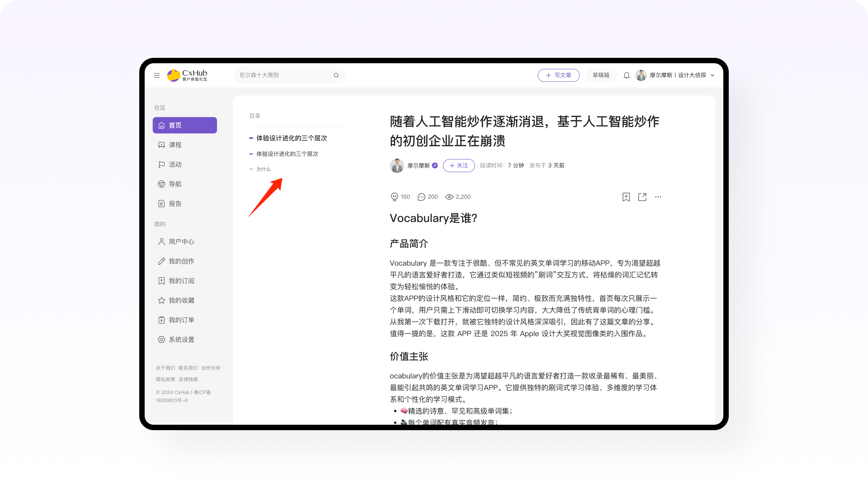
Task: Click the 报告 document icon
Action: [x=162, y=203]
